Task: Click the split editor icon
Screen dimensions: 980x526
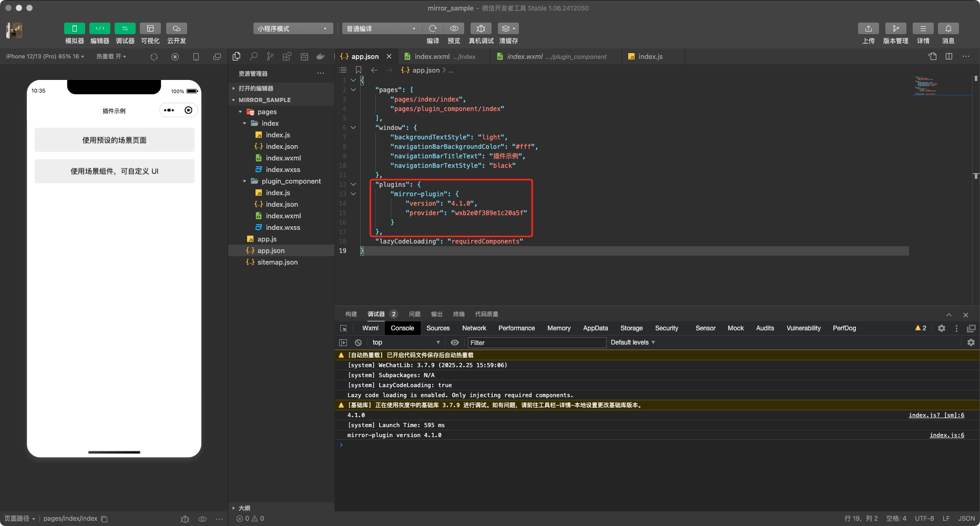Action: click(949, 56)
